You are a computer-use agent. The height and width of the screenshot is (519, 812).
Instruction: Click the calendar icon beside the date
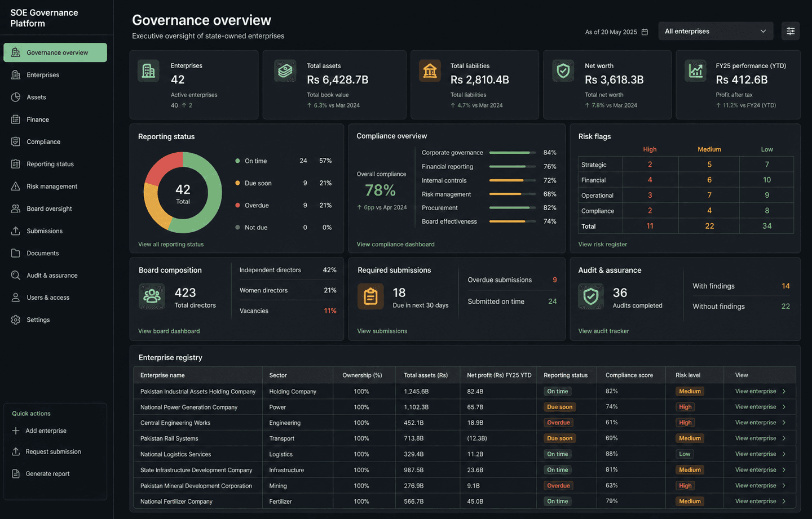pos(645,32)
